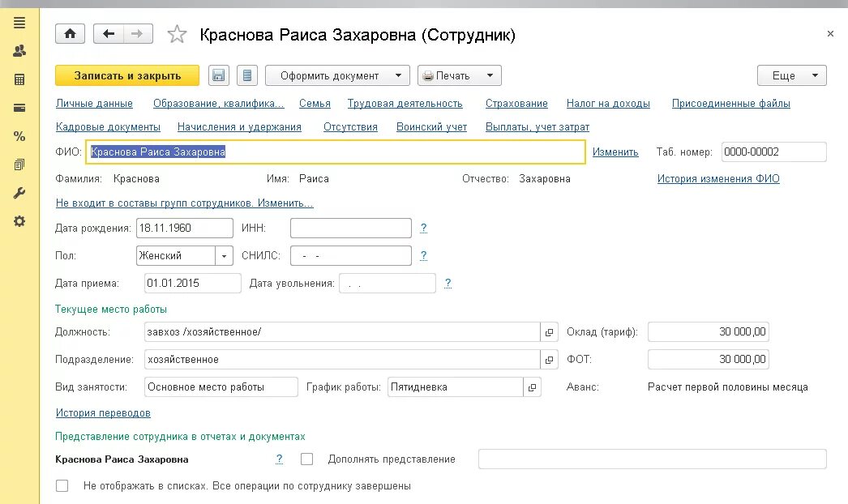Click Не входит в составы групп link
848x504 pixels.
pyautogui.click(x=184, y=203)
